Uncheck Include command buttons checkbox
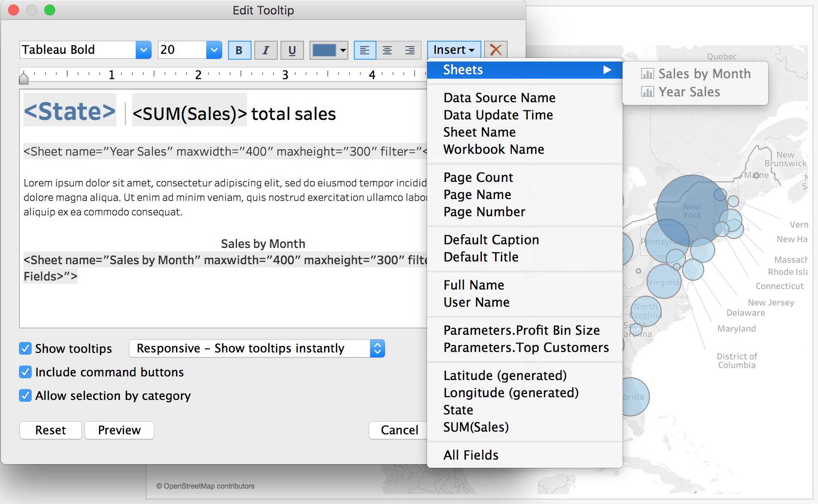Screen dimensions: 818x504 25,372
